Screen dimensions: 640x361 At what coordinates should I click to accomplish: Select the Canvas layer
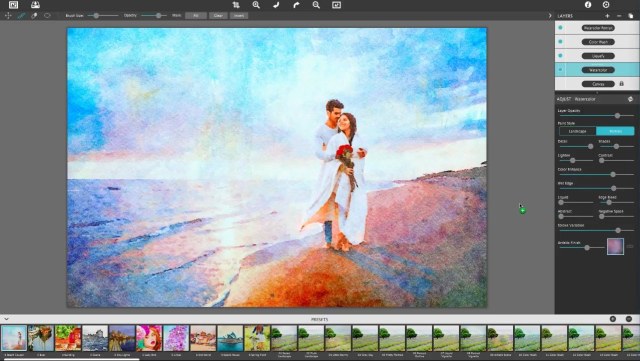pyautogui.click(x=597, y=84)
